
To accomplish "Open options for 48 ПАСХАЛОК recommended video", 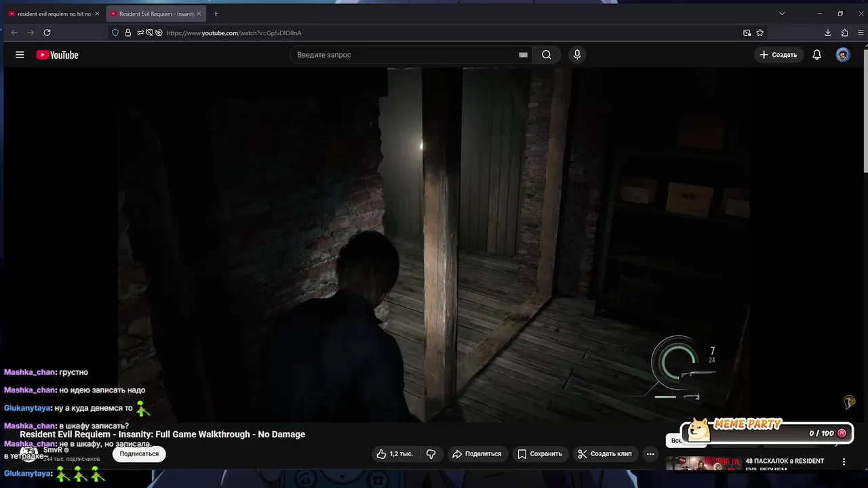I will coord(844,462).
